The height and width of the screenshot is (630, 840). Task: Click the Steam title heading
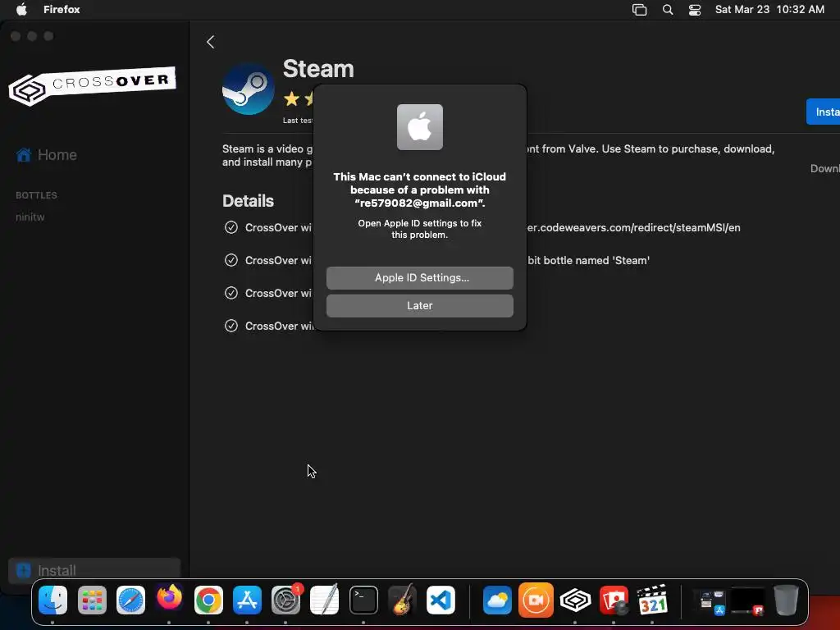click(318, 69)
